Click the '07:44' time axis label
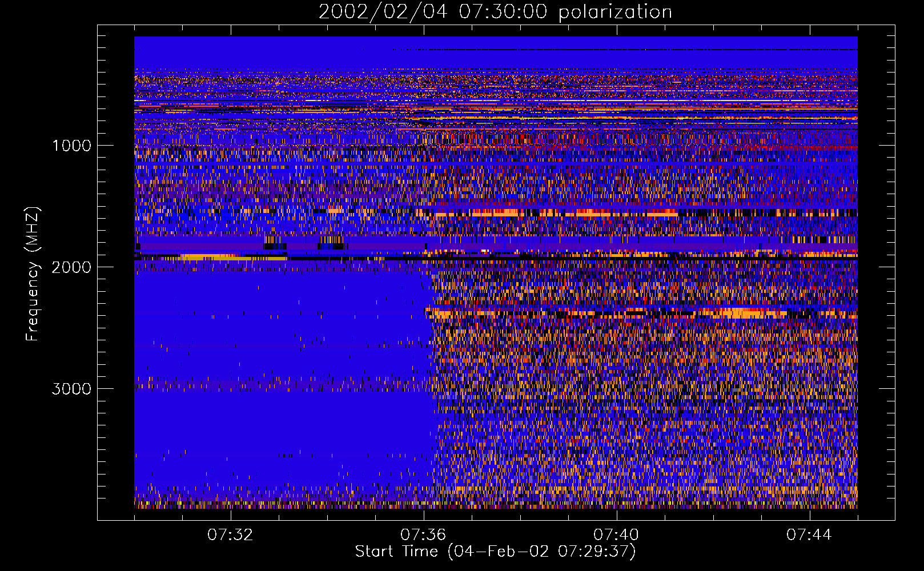Image resolution: width=924 pixels, height=571 pixels. pyautogui.click(x=809, y=535)
